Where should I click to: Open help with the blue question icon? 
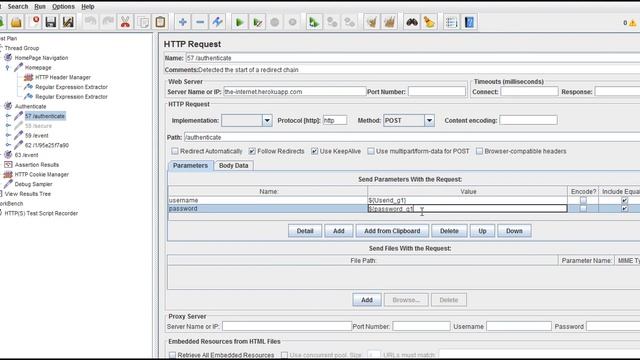pyautogui.click(x=469, y=22)
